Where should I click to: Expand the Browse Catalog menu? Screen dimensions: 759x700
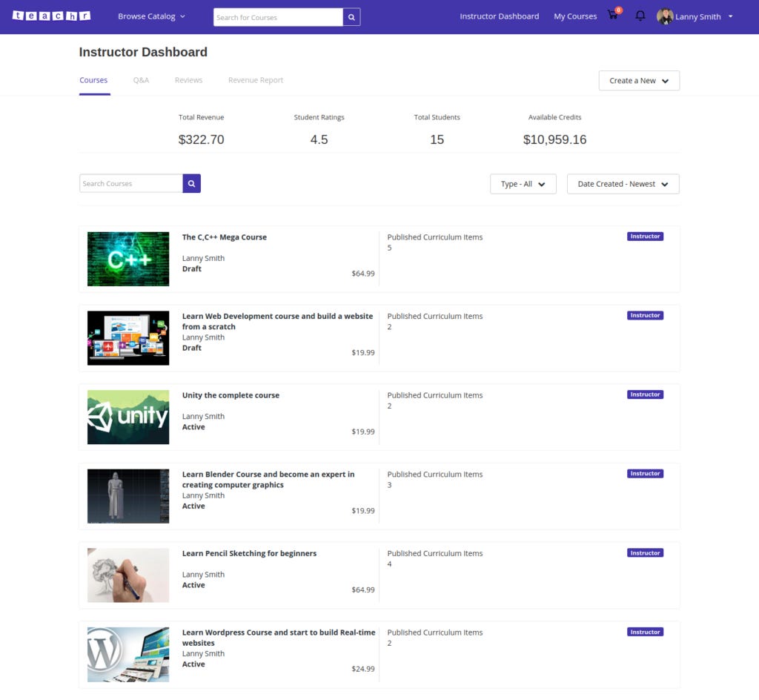pos(151,16)
